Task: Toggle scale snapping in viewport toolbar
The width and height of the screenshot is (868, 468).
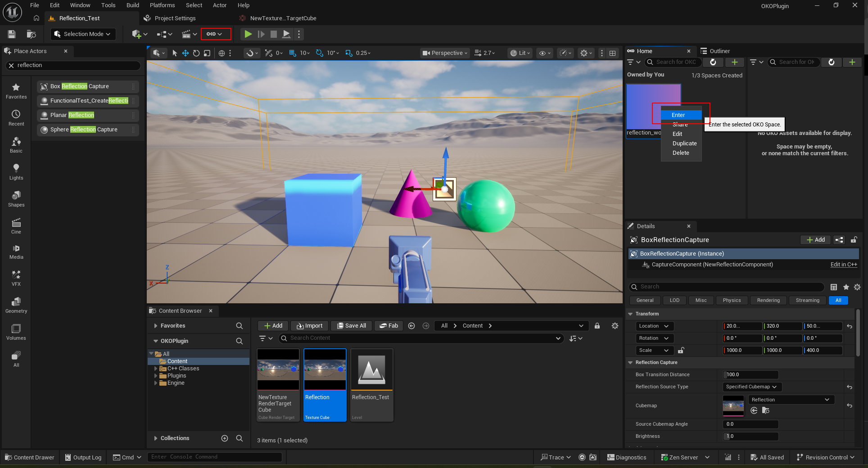Action: click(349, 53)
